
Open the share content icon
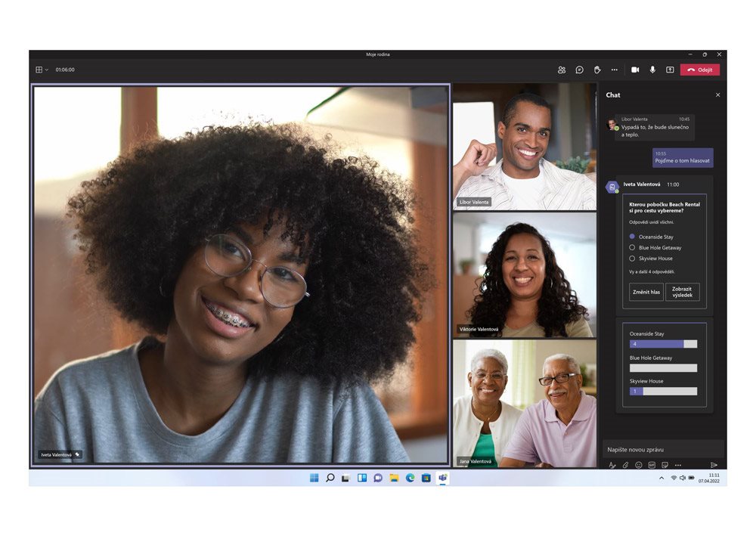(x=671, y=70)
